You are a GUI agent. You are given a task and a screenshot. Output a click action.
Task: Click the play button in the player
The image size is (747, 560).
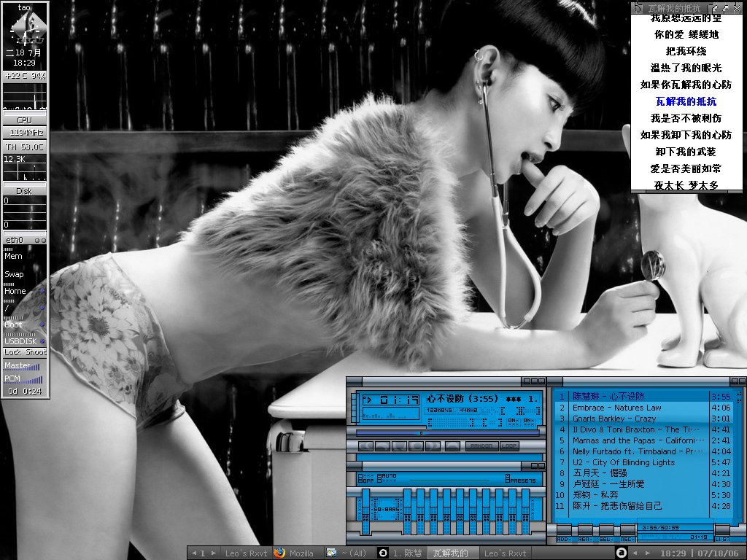[x=382, y=446]
